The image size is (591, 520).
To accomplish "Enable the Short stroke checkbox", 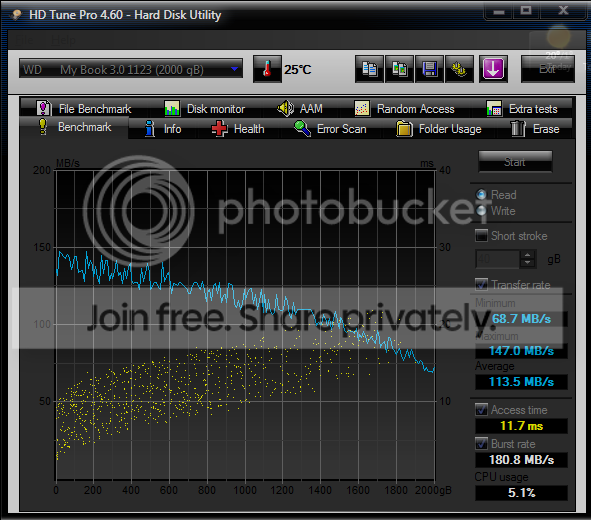I will [481, 236].
